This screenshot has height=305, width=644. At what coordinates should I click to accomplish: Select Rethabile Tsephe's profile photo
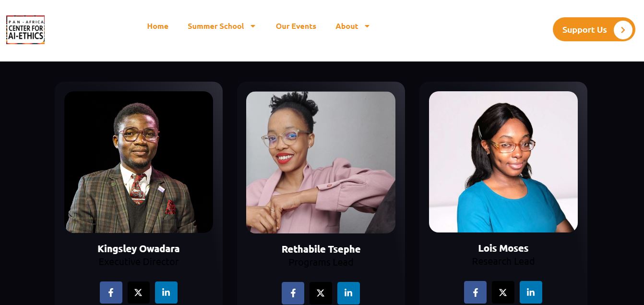[321, 162]
